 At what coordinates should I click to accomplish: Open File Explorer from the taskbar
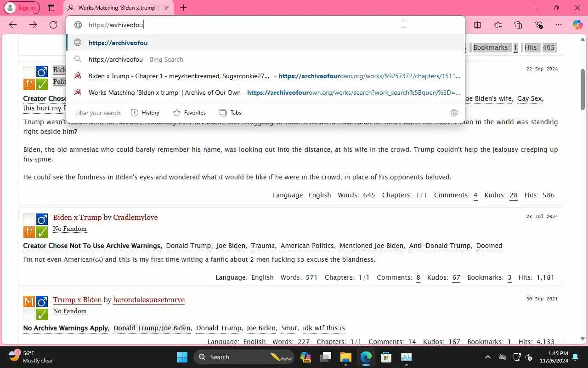(346, 357)
